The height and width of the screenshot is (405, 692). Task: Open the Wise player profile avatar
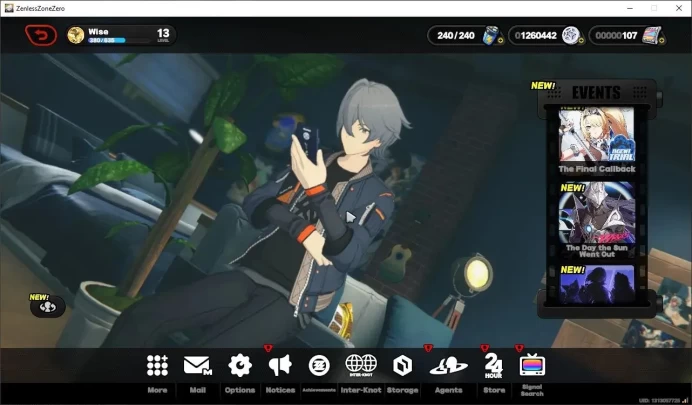[75, 35]
